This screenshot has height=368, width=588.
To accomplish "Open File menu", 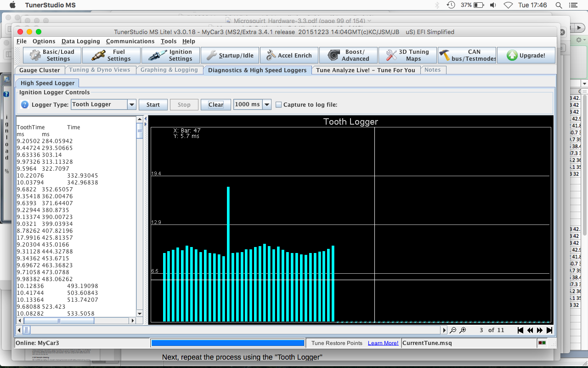I will (22, 41).
